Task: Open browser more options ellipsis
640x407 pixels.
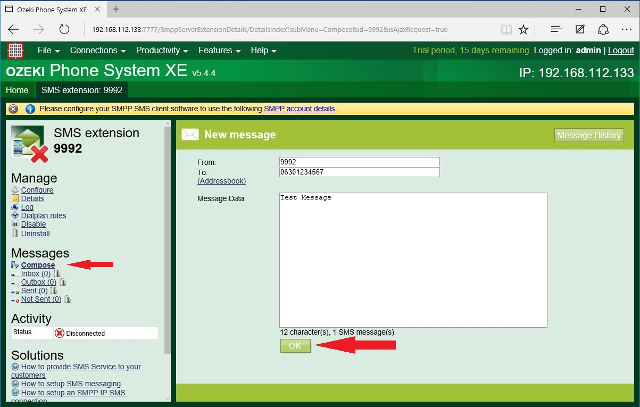Action: [627, 29]
